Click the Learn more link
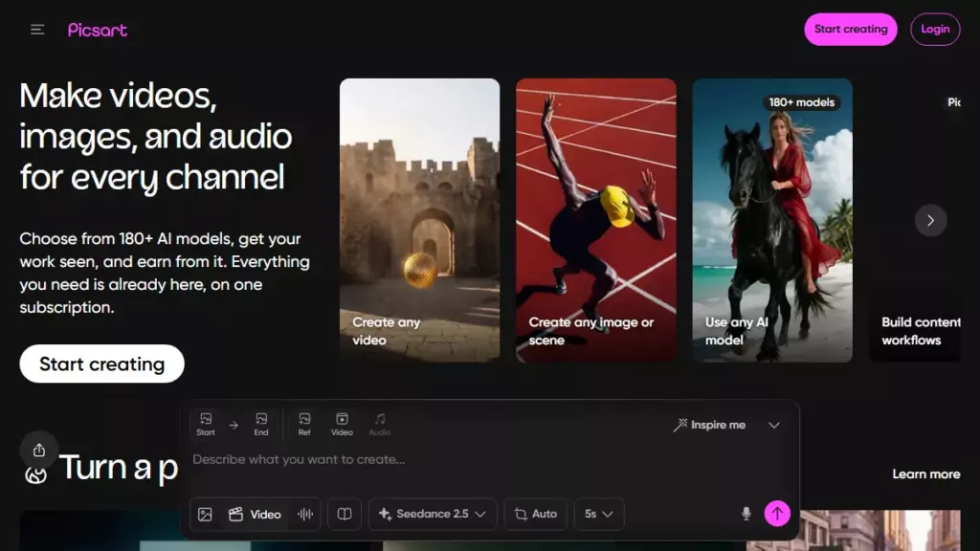This screenshot has height=551, width=980. tap(925, 474)
